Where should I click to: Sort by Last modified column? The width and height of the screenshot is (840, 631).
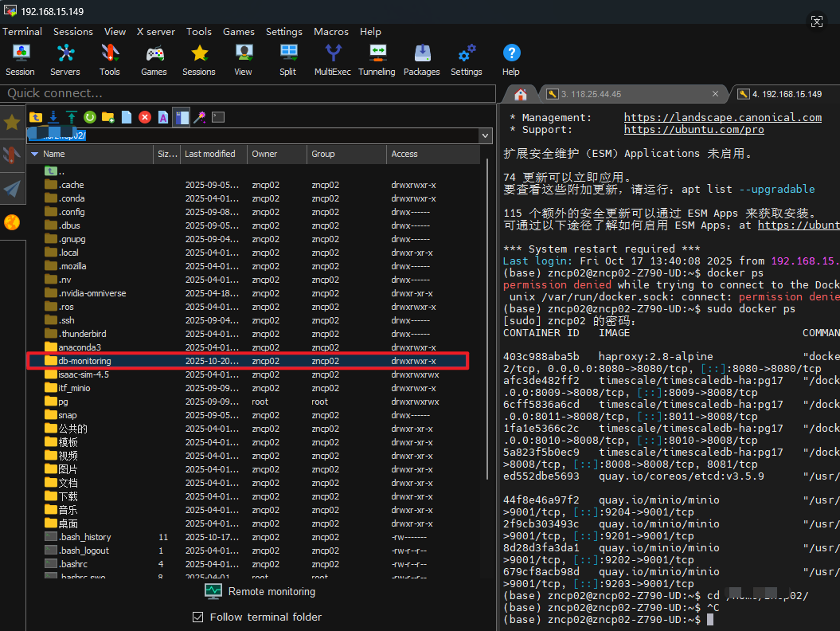(213, 155)
